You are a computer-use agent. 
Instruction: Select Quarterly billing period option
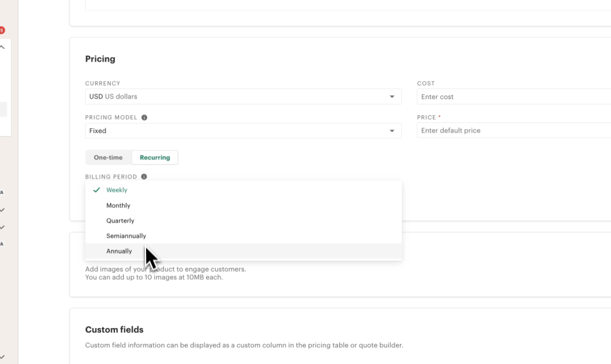120,220
